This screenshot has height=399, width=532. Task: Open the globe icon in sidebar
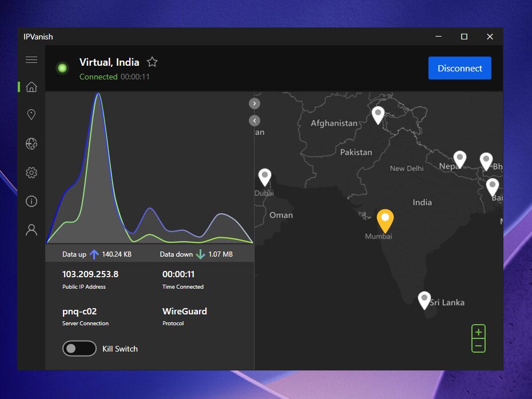[x=31, y=143]
